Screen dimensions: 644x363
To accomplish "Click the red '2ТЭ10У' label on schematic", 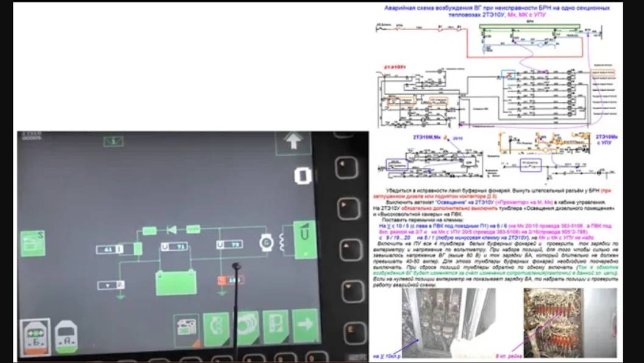I will click(395, 66).
